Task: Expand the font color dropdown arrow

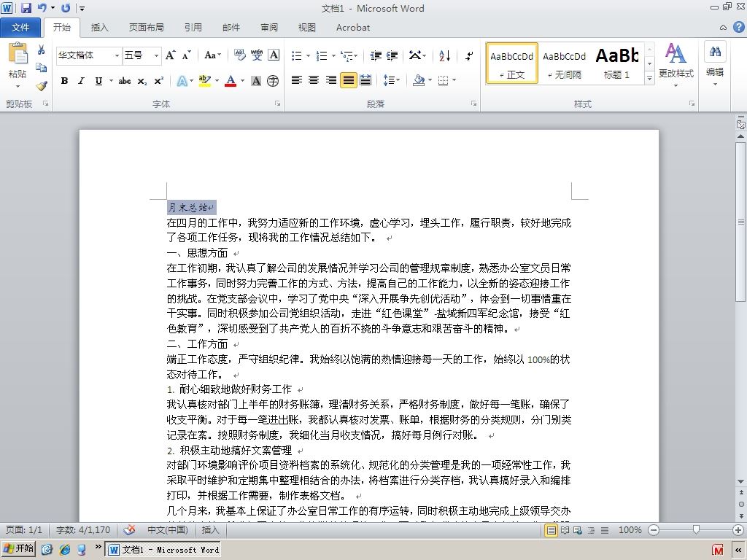Action: [x=242, y=81]
